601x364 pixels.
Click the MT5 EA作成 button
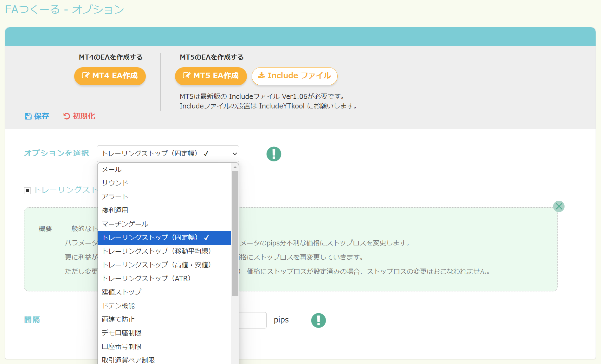(x=210, y=76)
